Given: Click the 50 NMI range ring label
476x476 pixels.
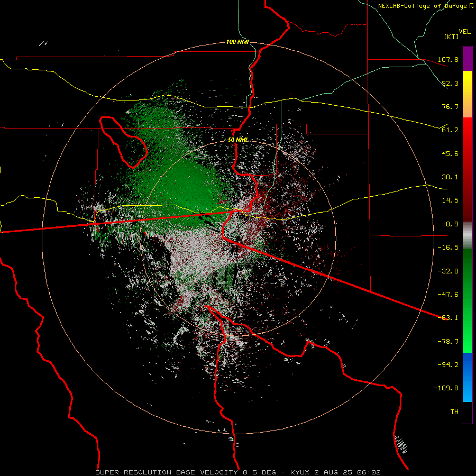Looking at the screenshot, I should click(237, 140).
